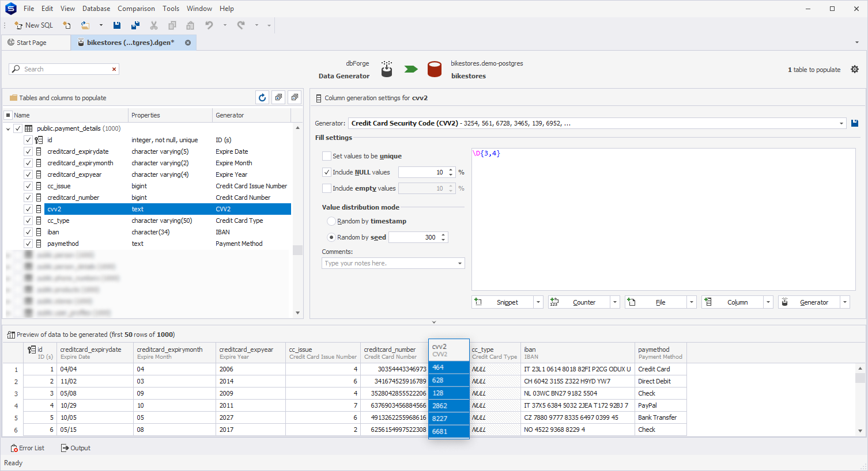Open the Counter button dropdown arrow
Viewport: 868px width, 471px height.
click(x=615, y=302)
